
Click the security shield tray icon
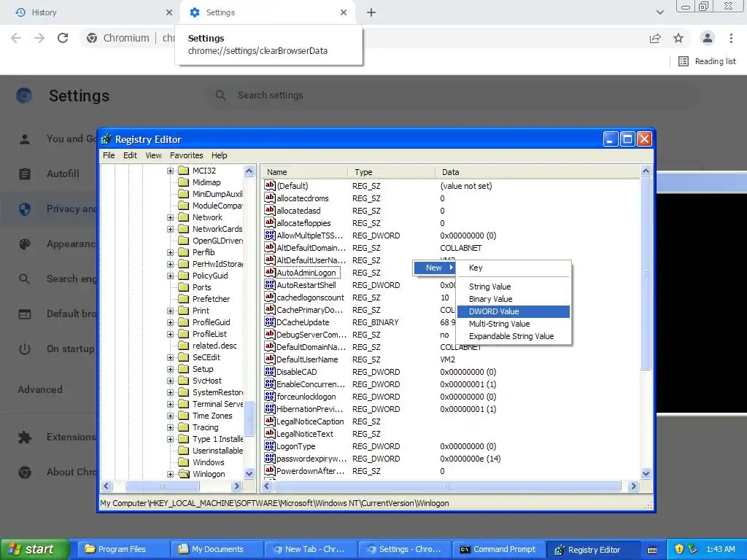coord(679,549)
